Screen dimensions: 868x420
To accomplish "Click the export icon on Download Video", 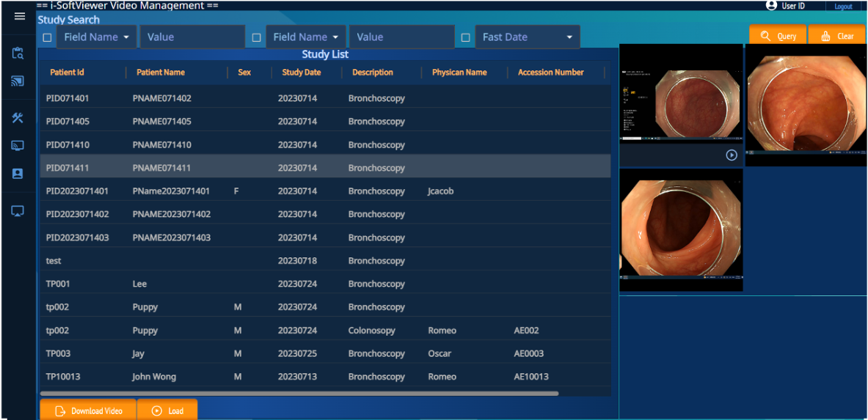I will tap(59, 411).
